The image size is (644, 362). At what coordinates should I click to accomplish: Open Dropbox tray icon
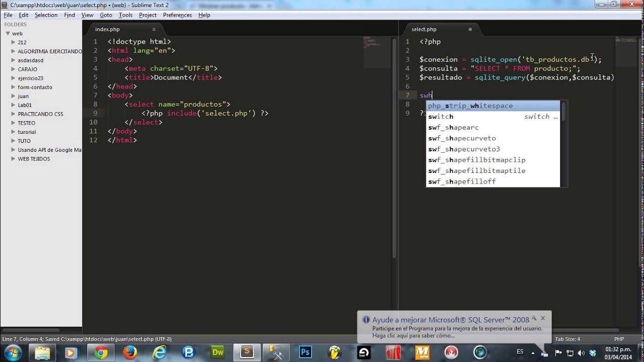[x=592, y=352]
